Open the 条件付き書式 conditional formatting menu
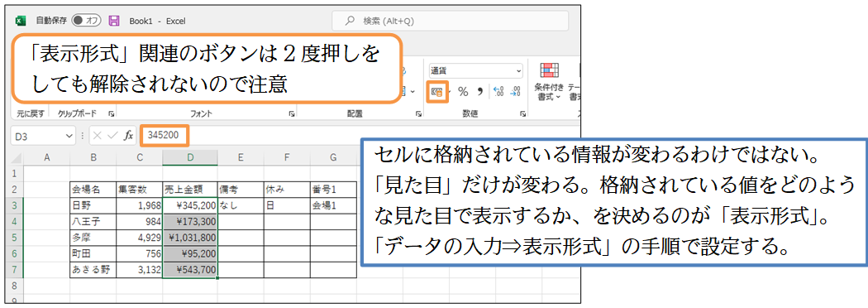This screenshot has height=308, width=868. [549, 81]
